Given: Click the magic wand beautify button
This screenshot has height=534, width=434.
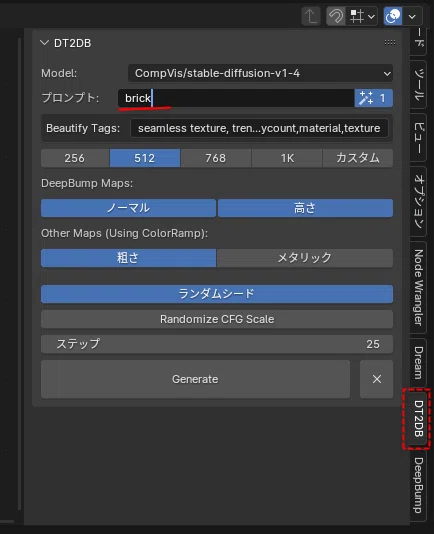Looking at the screenshot, I should click(374, 98).
